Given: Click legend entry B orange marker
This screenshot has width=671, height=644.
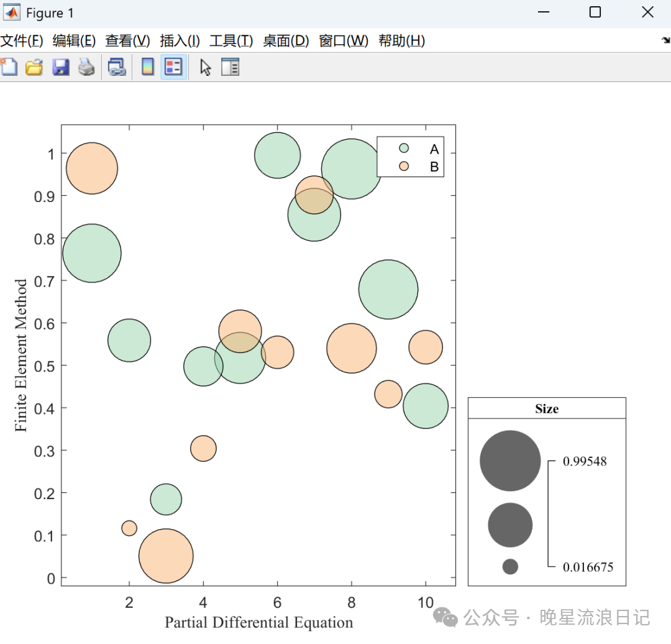Looking at the screenshot, I should [404, 166].
